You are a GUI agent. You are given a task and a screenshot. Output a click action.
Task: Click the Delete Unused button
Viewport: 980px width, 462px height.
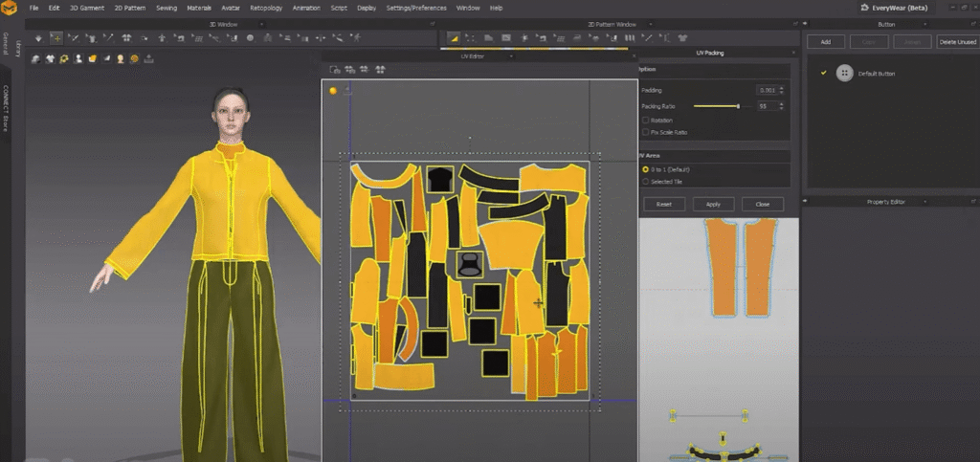[956, 42]
